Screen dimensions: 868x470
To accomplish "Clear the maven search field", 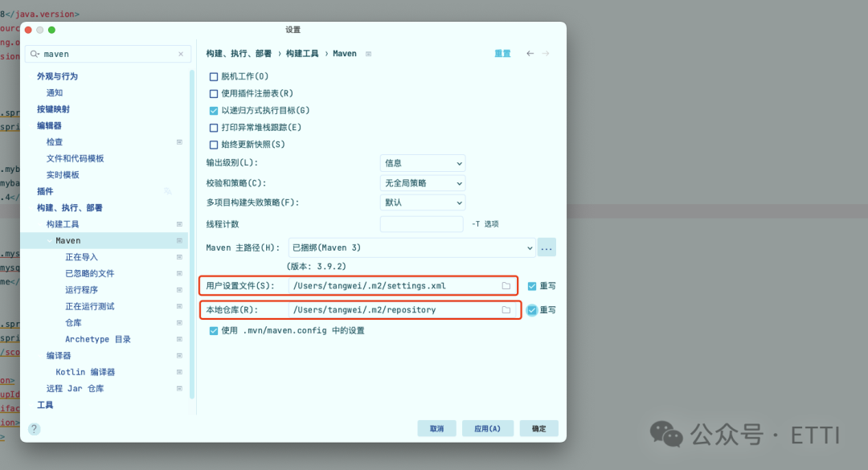I will (x=181, y=55).
